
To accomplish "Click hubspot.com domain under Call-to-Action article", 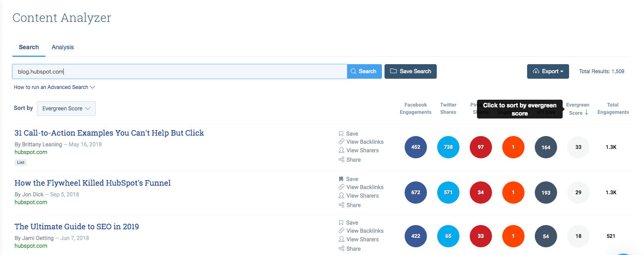I will 31,152.
